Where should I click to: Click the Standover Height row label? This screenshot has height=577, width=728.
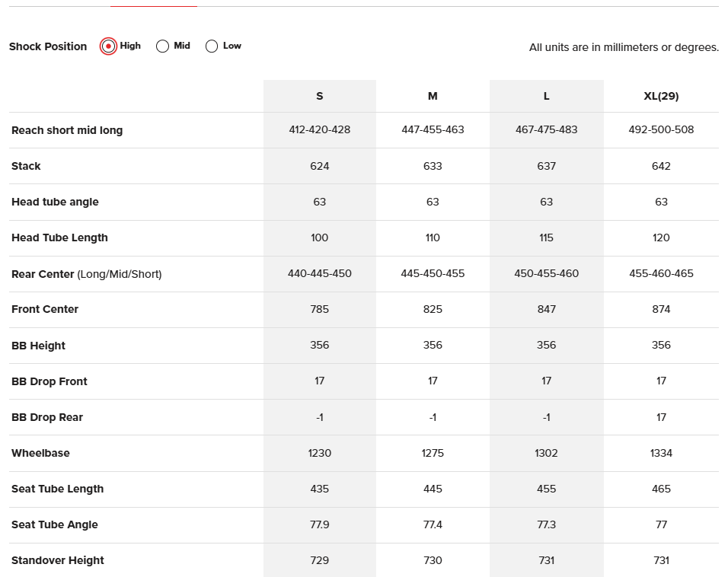(x=58, y=560)
